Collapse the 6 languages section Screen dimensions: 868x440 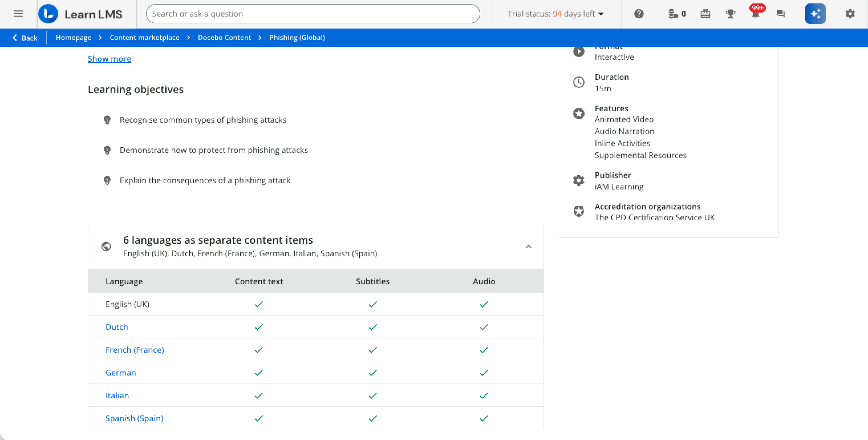tap(528, 247)
